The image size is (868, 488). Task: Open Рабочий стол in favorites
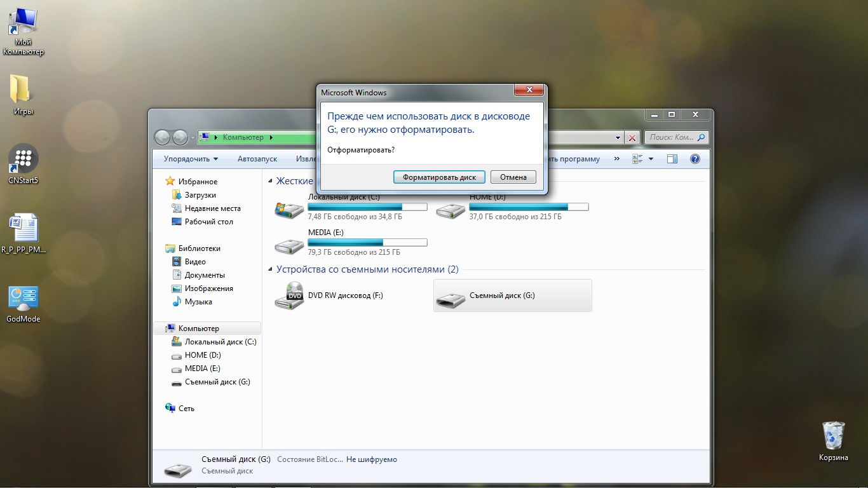tap(208, 222)
